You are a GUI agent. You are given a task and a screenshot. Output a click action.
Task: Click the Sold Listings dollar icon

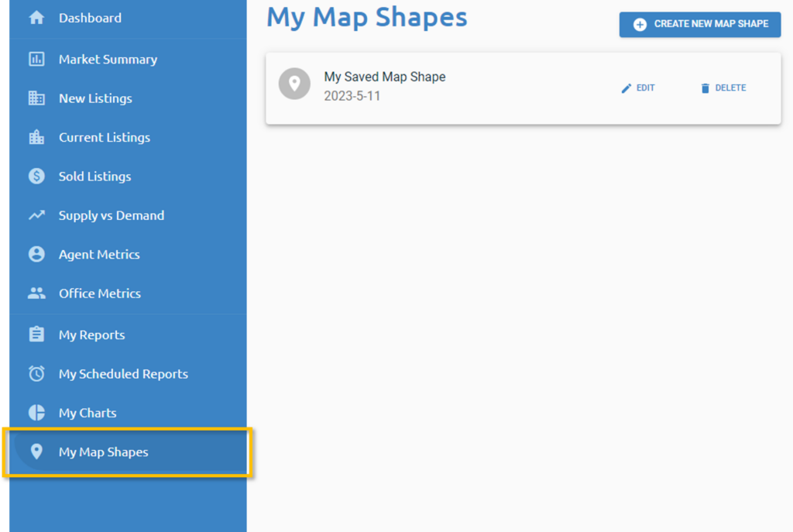tap(36, 176)
